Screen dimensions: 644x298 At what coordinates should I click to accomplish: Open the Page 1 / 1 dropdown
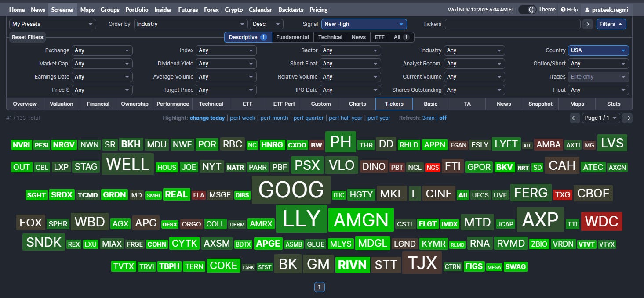point(601,118)
